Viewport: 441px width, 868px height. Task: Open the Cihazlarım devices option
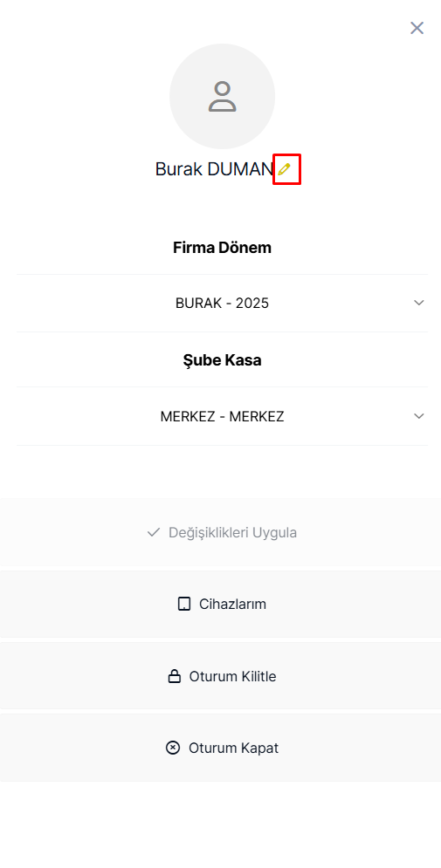point(220,604)
